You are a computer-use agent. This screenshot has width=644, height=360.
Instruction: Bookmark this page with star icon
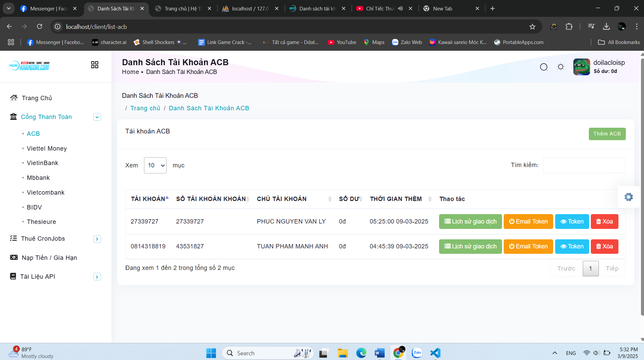coord(532,27)
